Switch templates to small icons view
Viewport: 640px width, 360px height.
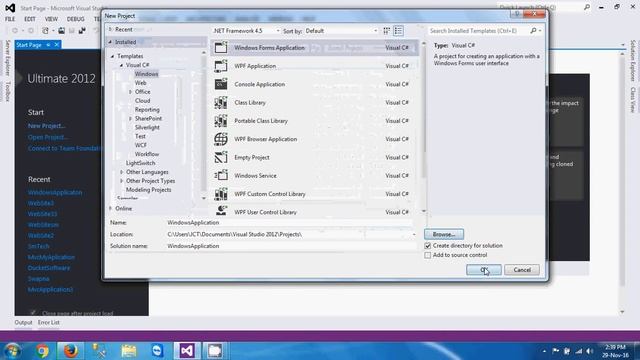pos(387,31)
